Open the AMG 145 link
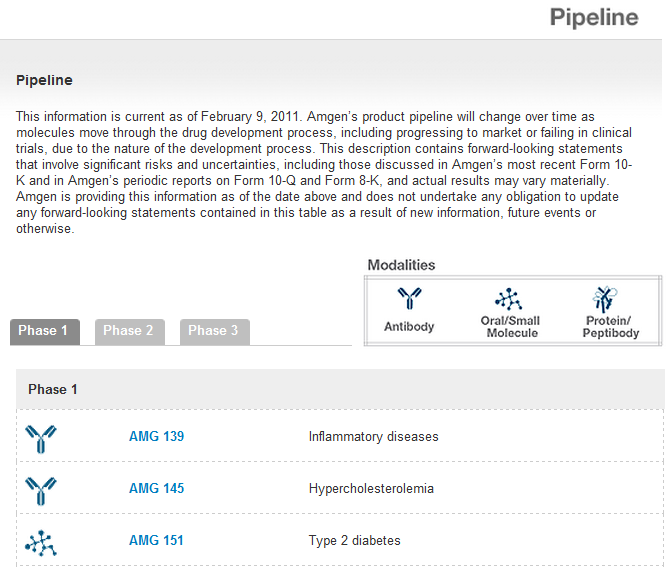 coord(157,488)
